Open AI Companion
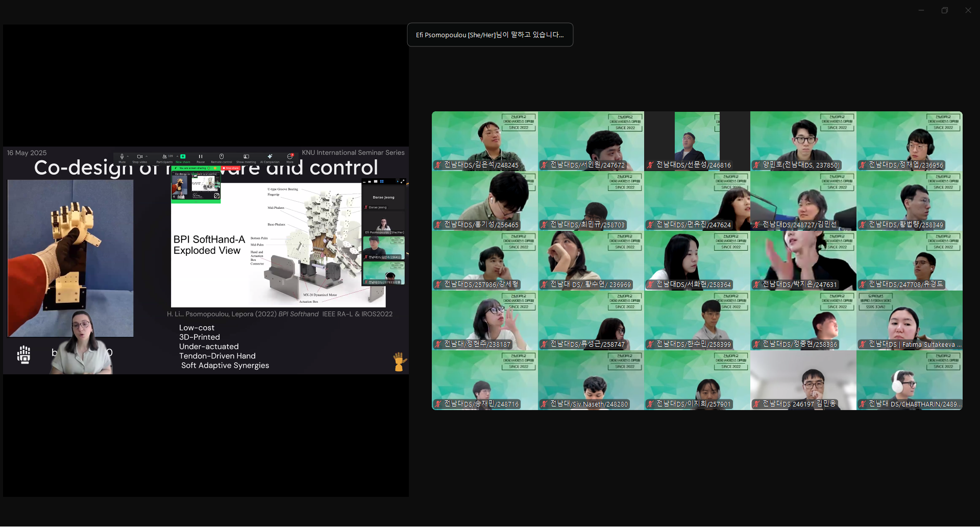Viewport: 980px width, 527px height. (270, 158)
